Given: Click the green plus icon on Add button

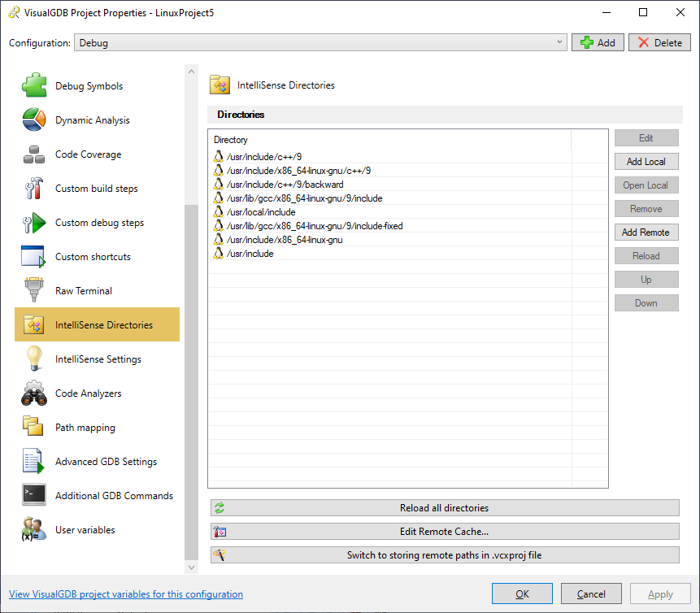Looking at the screenshot, I should pos(587,42).
